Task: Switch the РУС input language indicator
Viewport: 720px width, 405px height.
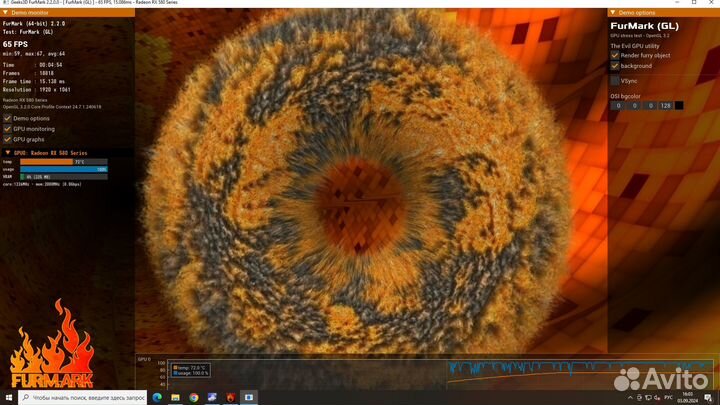Action: (x=669, y=398)
